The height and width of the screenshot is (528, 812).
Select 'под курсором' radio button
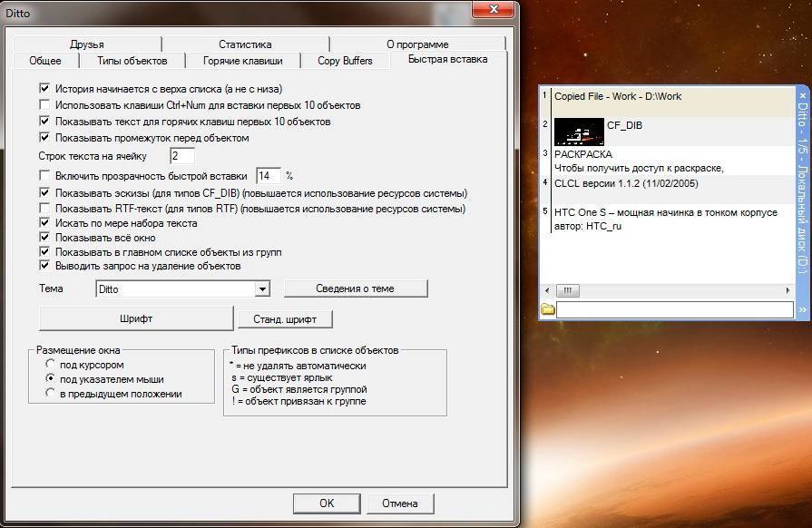[51, 365]
